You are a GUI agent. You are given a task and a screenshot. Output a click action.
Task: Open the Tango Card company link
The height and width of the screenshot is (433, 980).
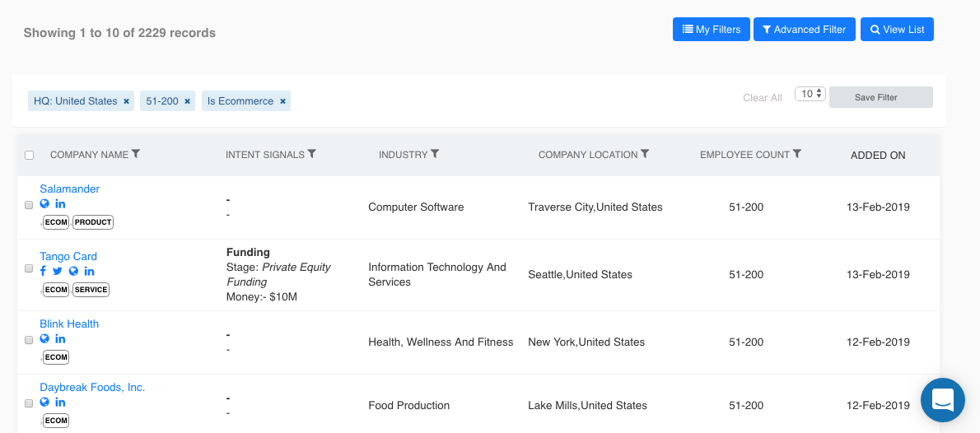pyautogui.click(x=68, y=256)
